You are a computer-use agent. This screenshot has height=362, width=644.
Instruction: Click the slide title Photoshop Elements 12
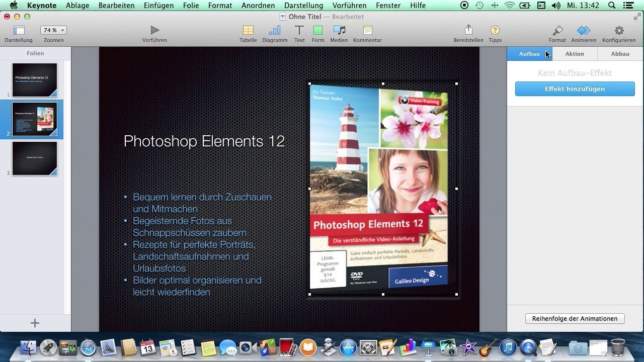point(204,141)
